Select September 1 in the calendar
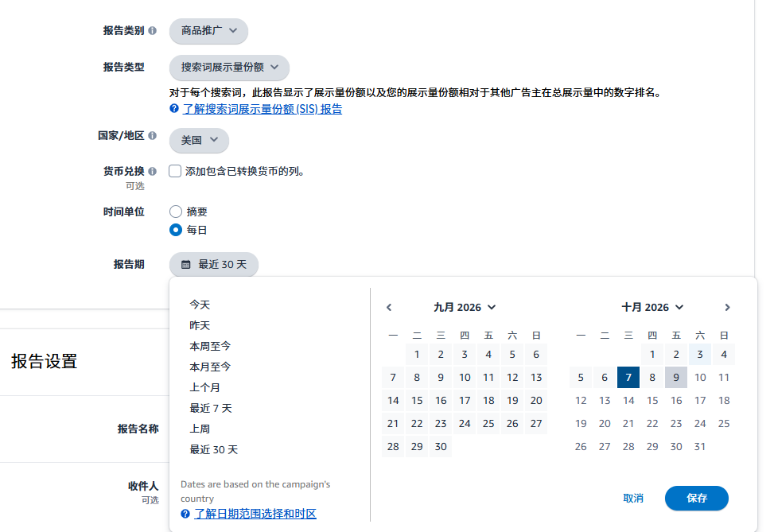This screenshot has height=532, width=774. tap(417, 355)
